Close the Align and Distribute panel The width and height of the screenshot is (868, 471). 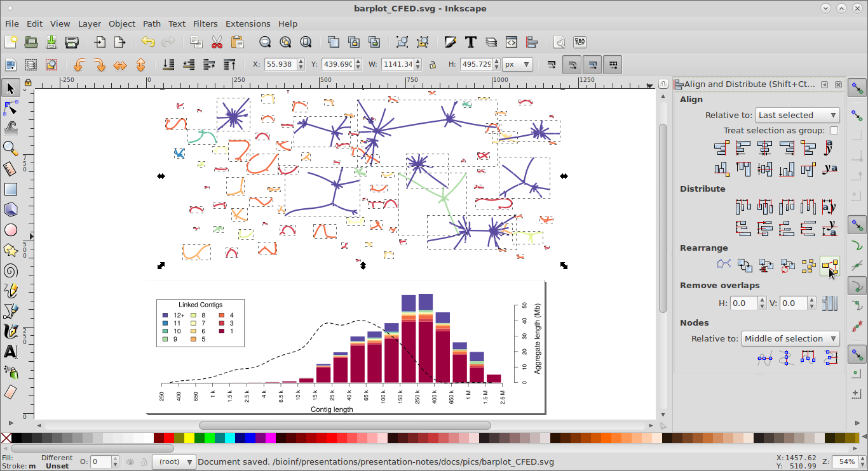tap(838, 84)
